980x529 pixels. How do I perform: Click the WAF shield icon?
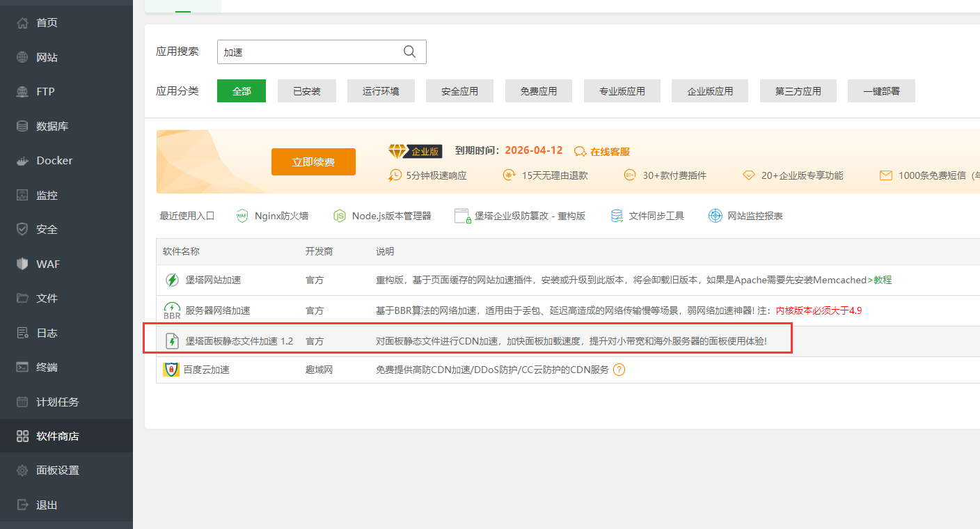click(22, 264)
